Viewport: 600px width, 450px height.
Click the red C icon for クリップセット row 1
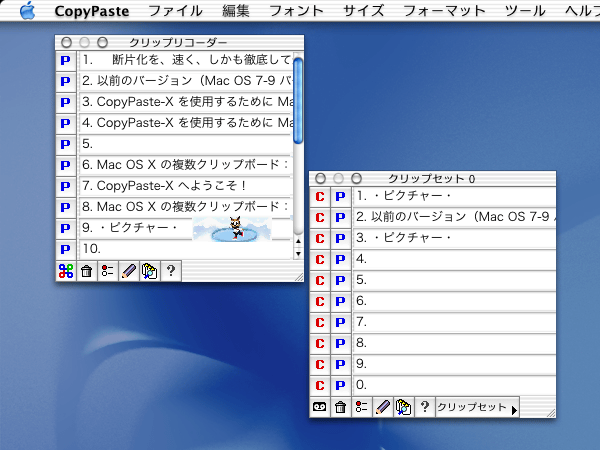pyautogui.click(x=320, y=197)
